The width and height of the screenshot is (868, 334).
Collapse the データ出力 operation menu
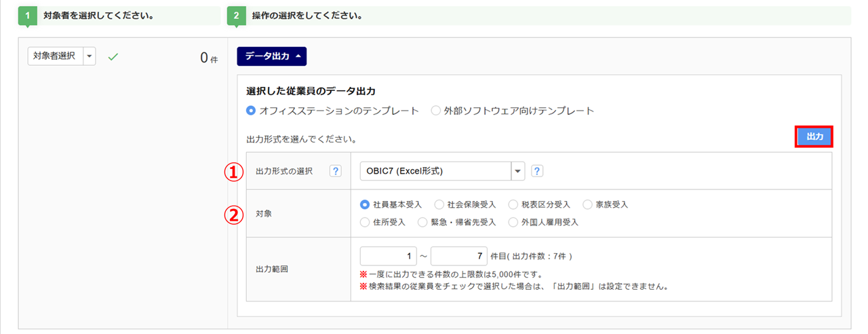coord(271,56)
